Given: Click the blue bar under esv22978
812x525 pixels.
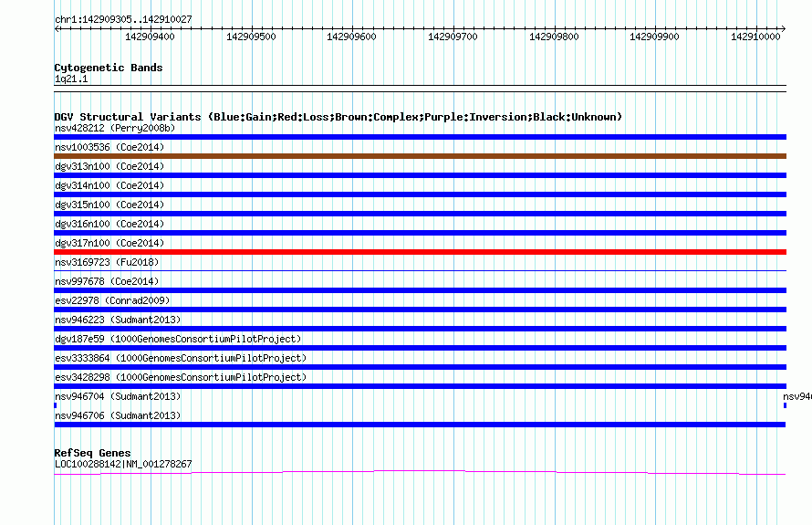Looking at the screenshot, I should [x=420, y=310].
